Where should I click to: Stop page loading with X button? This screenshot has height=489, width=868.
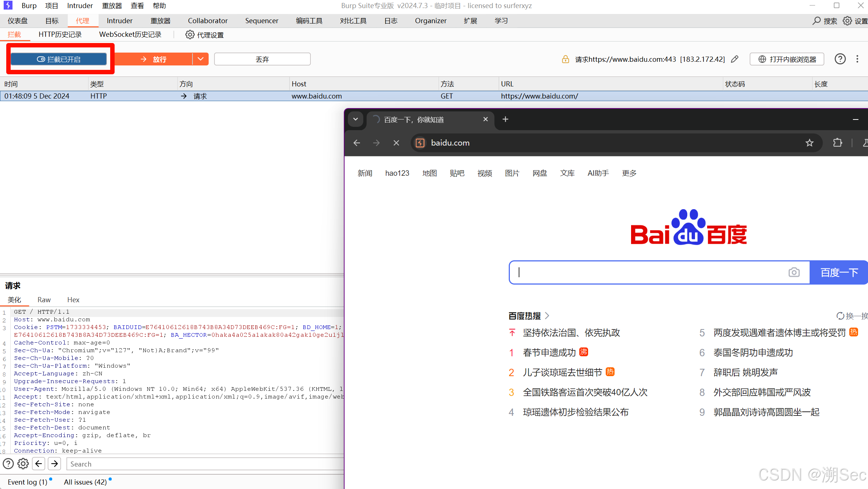click(396, 143)
